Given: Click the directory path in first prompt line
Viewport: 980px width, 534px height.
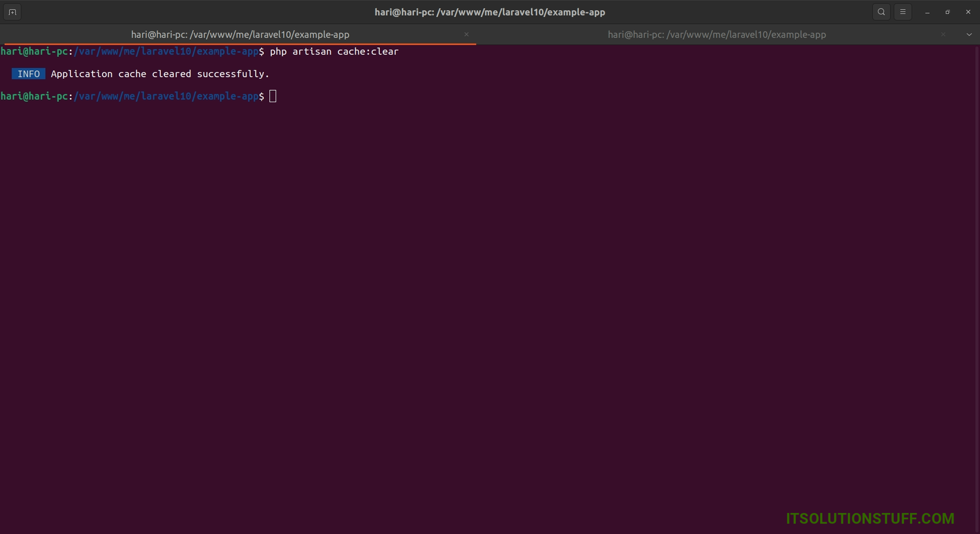Looking at the screenshot, I should point(166,52).
